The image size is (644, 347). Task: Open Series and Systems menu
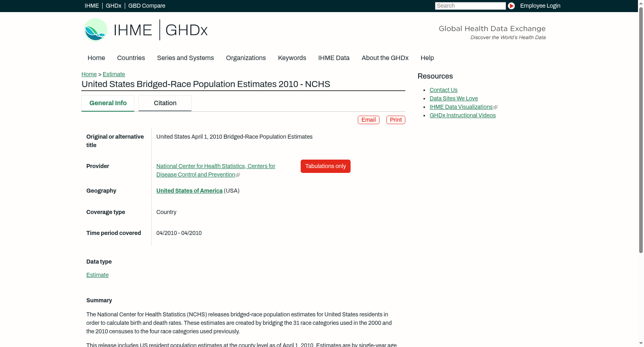click(185, 58)
